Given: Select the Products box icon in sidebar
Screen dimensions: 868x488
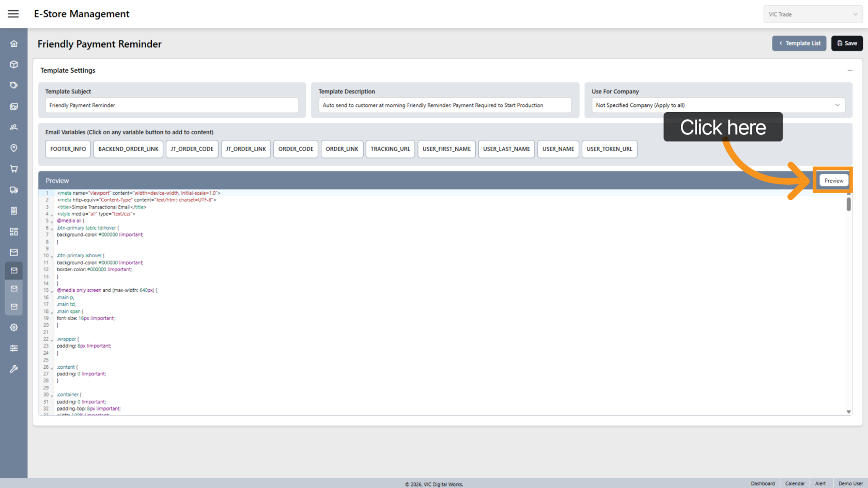Looking at the screenshot, I should [x=13, y=64].
